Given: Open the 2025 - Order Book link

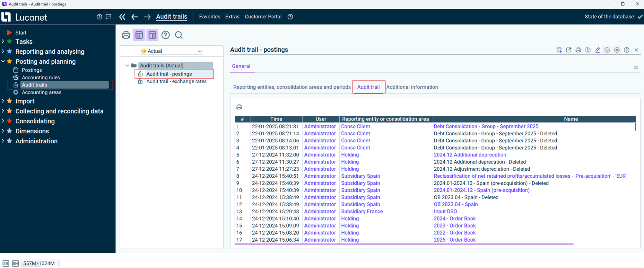Looking at the screenshot, I should pos(455,240).
